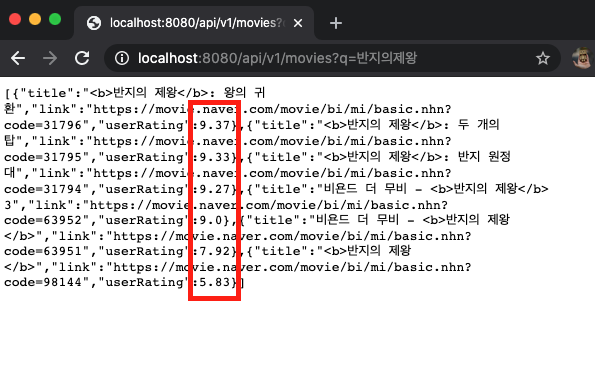595x389 pixels.
Task: Open a new tab with plus button
Action: (x=336, y=23)
